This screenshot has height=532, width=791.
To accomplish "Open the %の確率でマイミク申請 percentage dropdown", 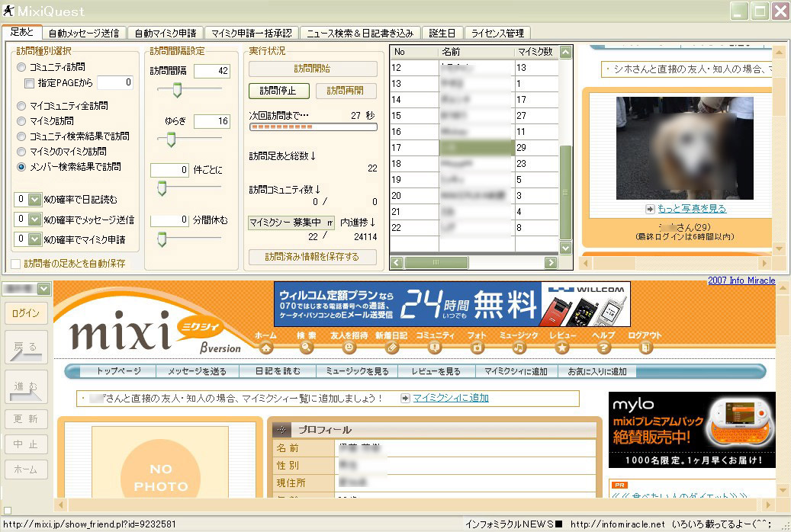I will click(34, 239).
